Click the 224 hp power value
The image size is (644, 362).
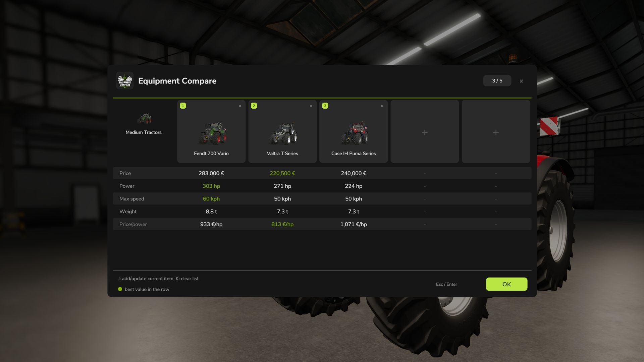click(354, 186)
